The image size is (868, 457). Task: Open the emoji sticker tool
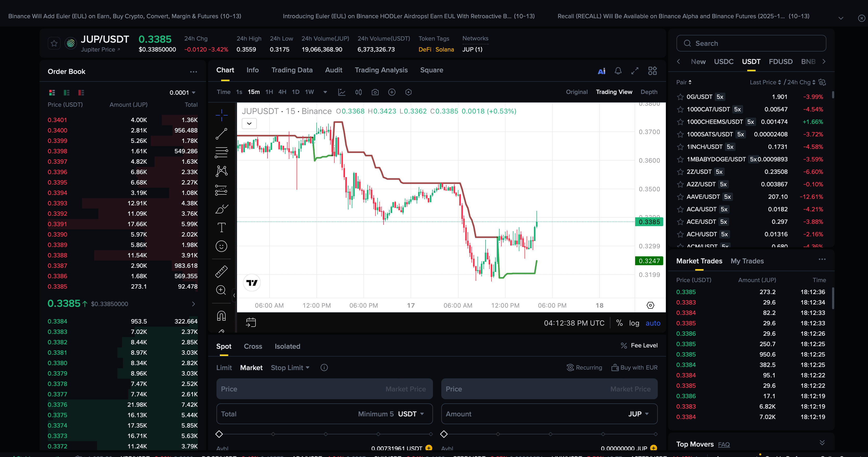221,246
